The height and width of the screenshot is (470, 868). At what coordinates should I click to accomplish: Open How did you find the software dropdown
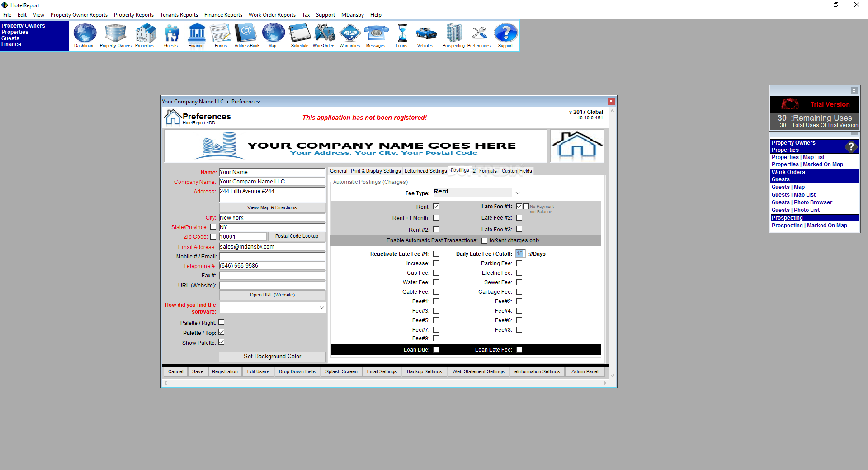point(321,308)
